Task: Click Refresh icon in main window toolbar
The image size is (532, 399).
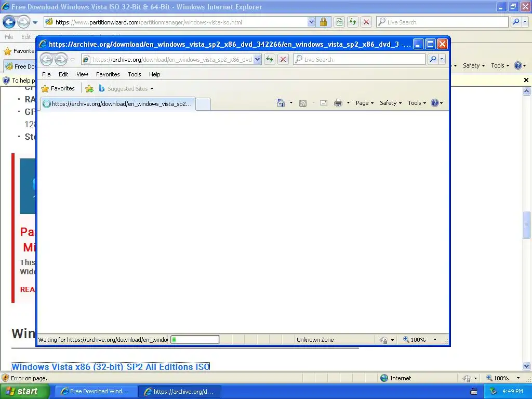Action: [x=353, y=22]
